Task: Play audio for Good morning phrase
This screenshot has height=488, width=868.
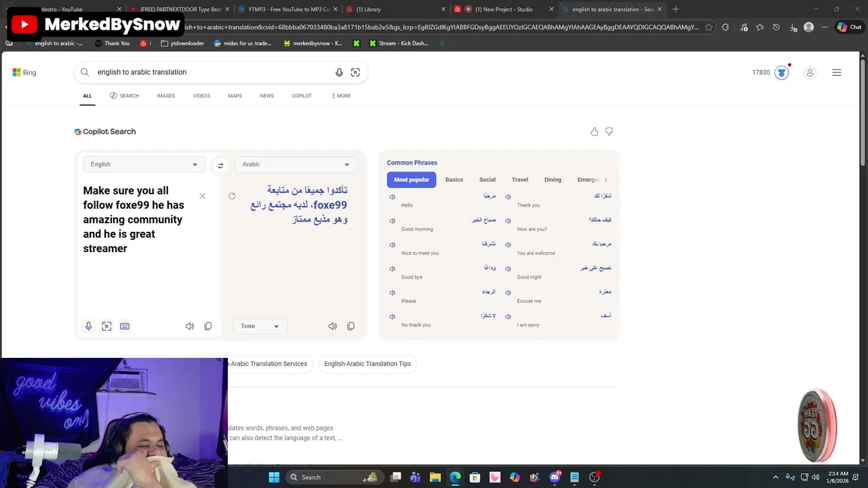Action: [392, 221]
